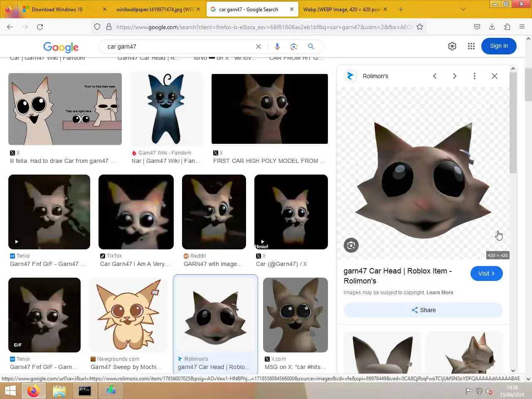Focus the Google search input field

click(x=179, y=47)
